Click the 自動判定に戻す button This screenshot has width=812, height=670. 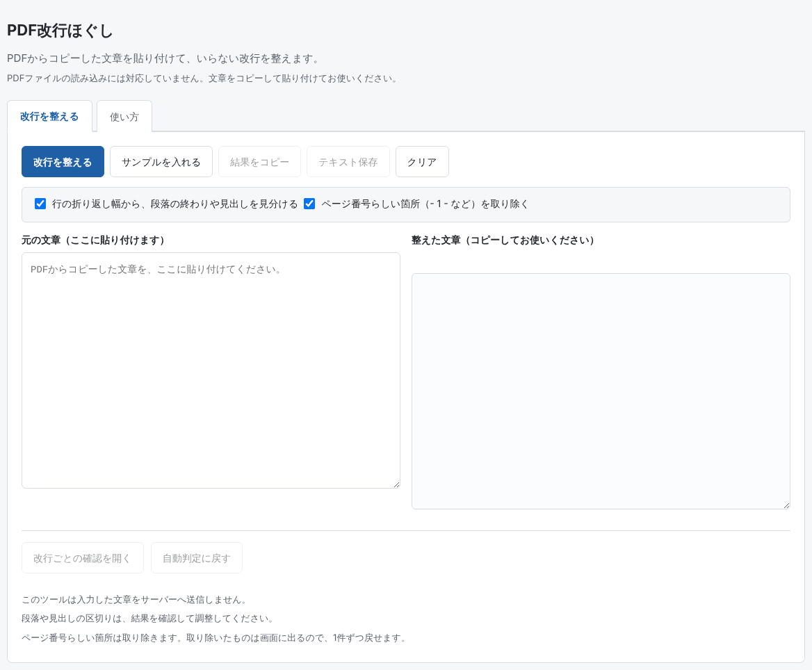[x=197, y=558]
